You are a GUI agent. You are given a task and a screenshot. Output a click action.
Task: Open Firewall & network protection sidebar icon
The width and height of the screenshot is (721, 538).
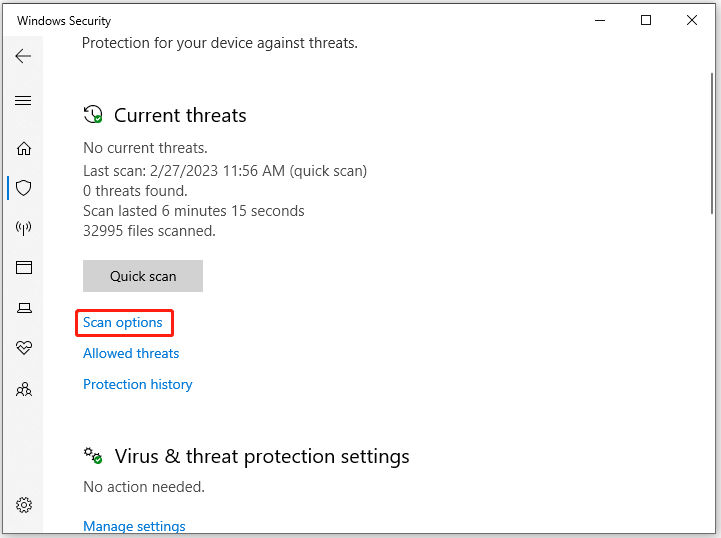(x=23, y=227)
